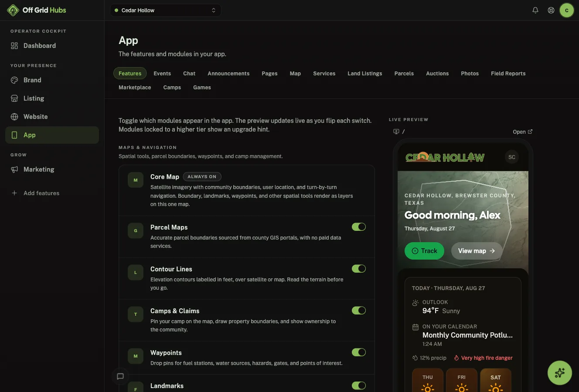Click the Brand palette icon in sidebar
Image resolution: width=579 pixels, height=392 pixels.
click(x=14, y=80)
